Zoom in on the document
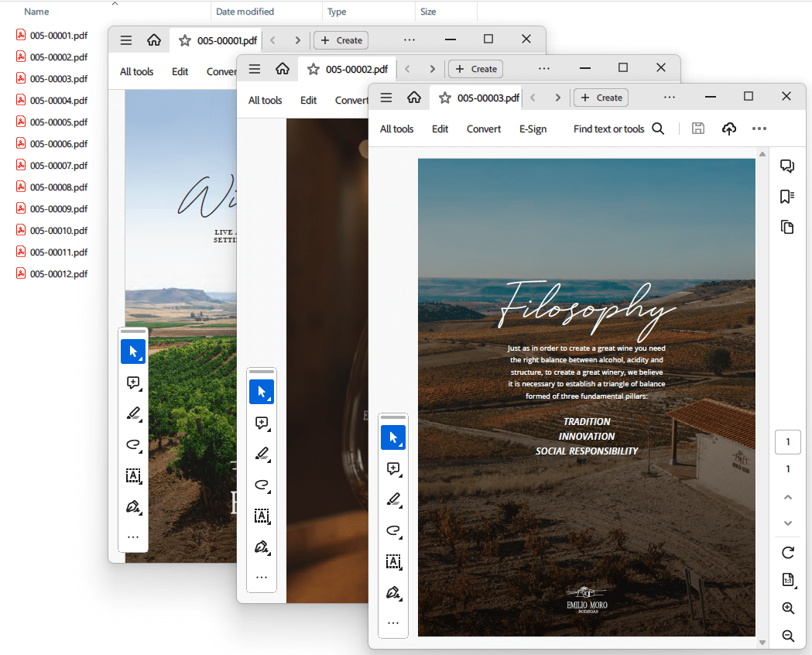The image size is (812, 655). [x=787, y=609]
